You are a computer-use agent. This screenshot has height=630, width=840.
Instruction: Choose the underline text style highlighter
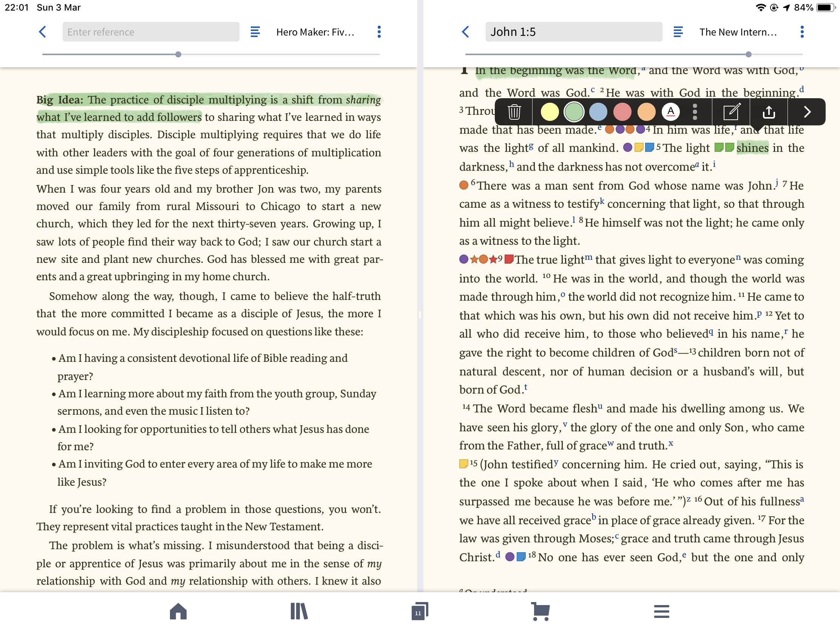click(671, 112)
